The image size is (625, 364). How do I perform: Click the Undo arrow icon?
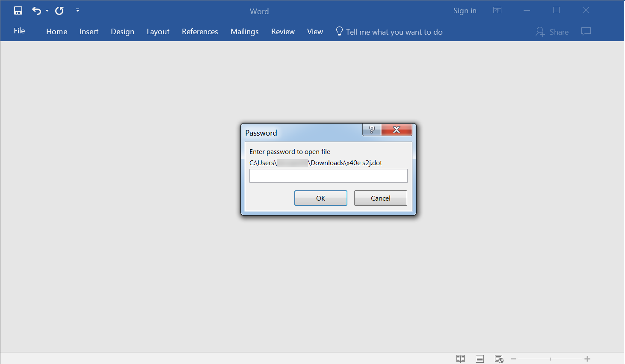[x=36, y=11]
